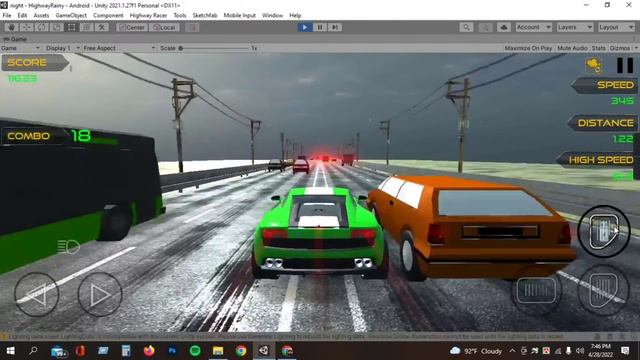640x360 pixels.
Task: Expand the Gizmos dropdown arrow
Action: click(636, 48)
